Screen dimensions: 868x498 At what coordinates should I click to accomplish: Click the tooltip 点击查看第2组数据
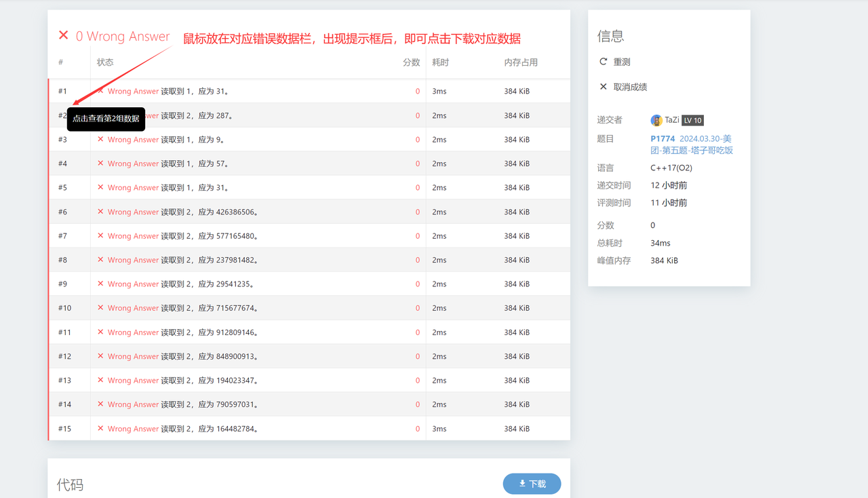[x=106, y=118]
